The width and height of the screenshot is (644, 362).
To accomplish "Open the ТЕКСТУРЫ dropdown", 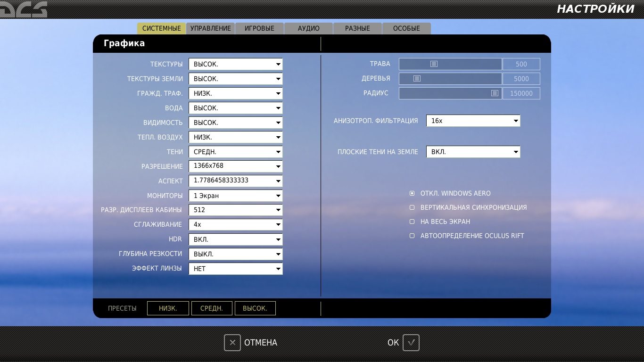I will [236, 64].
